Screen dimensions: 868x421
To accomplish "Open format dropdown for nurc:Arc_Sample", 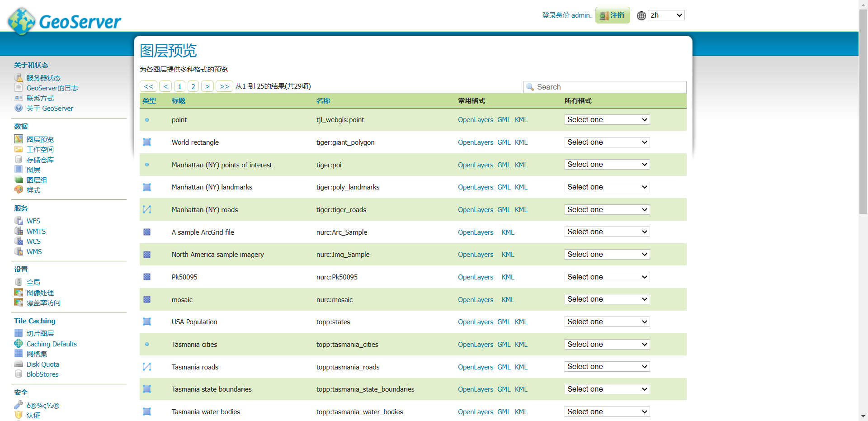I will tap(607, 232).
